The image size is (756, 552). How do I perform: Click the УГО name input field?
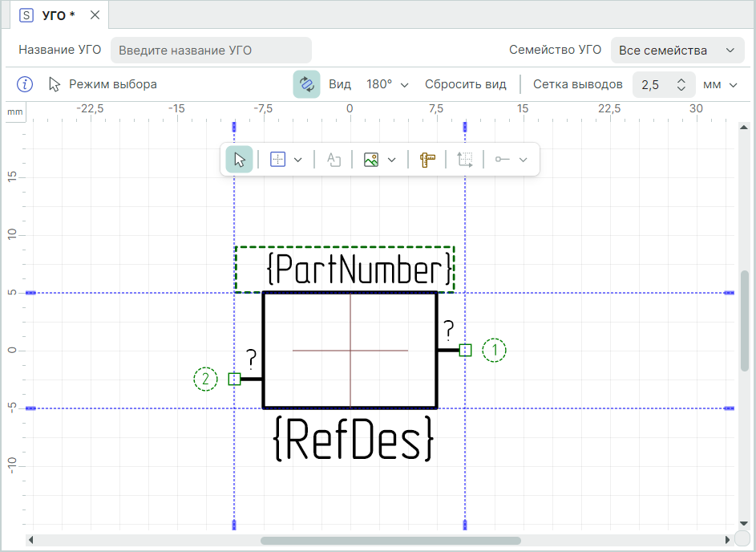(x=211, y=51)
